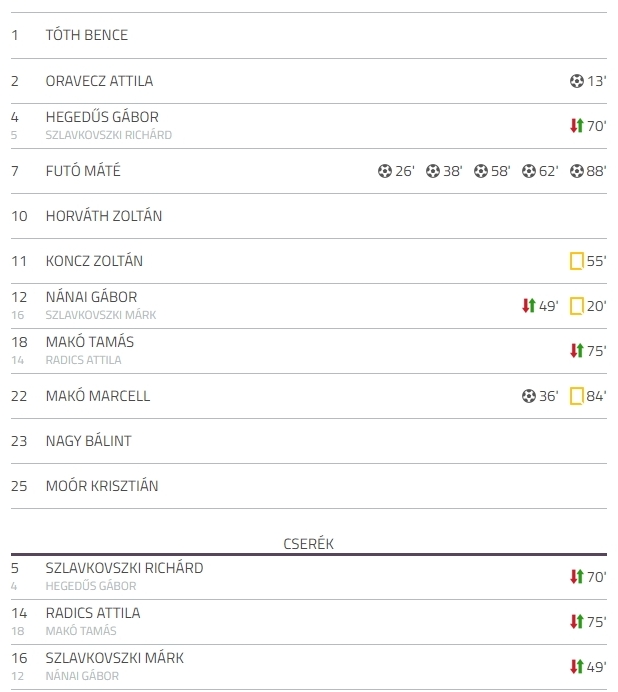Click Futó Máté's 88' goal ball icon
Image resolution: width=618 pixels, height=692 pixels.
(577, 171)
